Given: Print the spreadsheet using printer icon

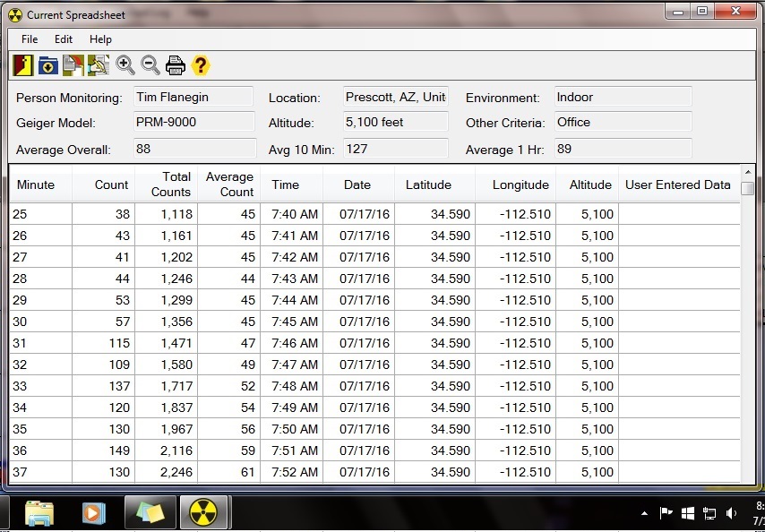Looking at the screenshot, I should (x=176, y=65).
